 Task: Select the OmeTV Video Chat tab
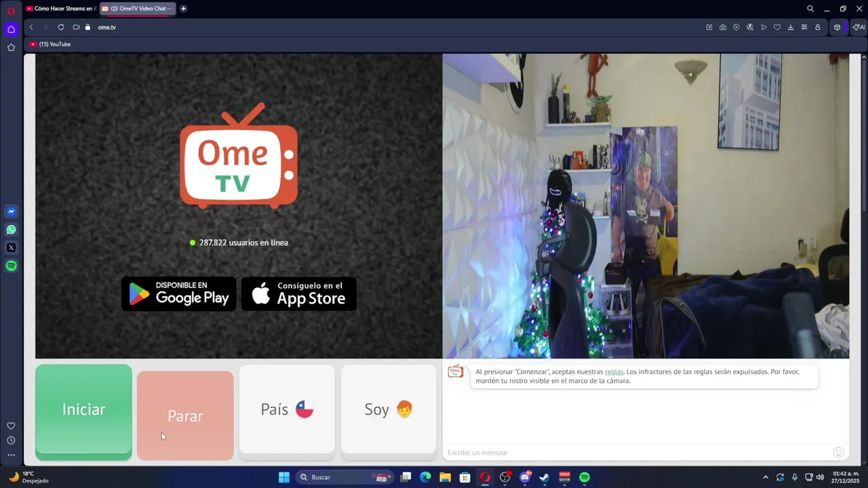(138, 9)
